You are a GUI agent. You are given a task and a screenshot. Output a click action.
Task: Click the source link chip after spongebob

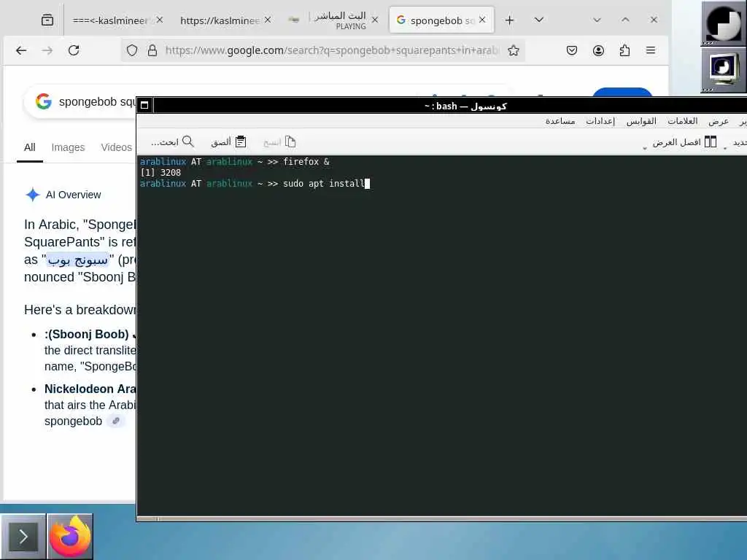click(116, 421)
